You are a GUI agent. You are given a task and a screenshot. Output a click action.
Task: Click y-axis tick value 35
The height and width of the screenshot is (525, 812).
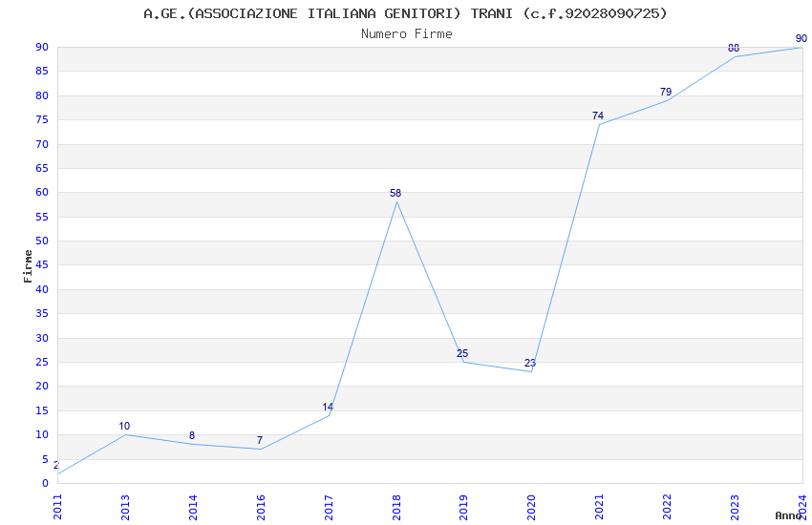tap(42, 313)
